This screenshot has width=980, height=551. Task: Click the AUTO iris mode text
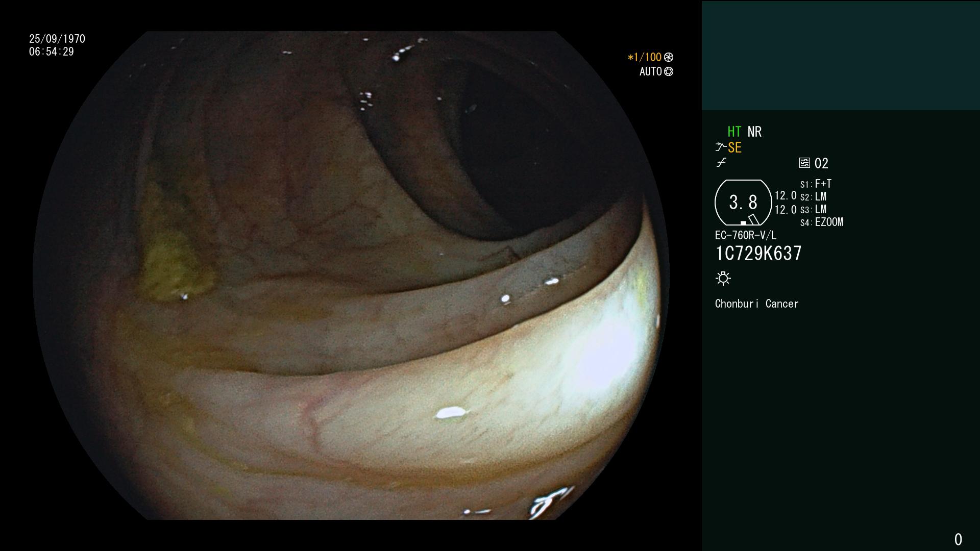point(651,71)
